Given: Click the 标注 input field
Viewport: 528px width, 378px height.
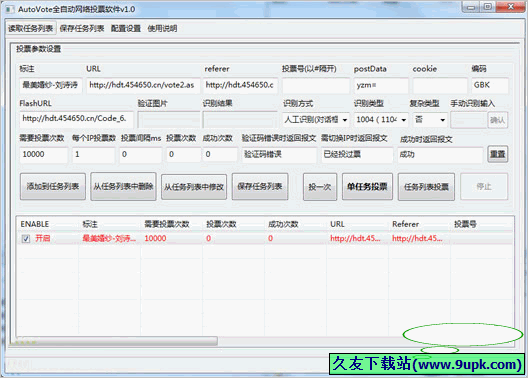Looking at the screenshot, I should 51,85.
